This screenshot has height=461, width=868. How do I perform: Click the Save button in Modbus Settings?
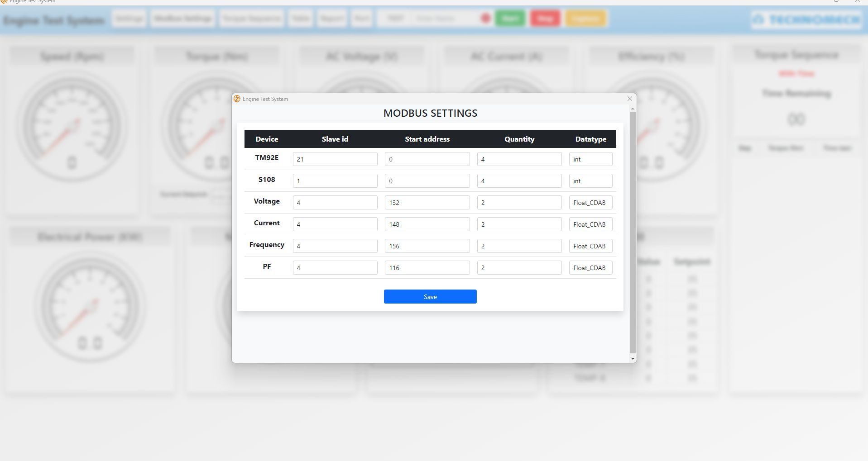(430, 296)
